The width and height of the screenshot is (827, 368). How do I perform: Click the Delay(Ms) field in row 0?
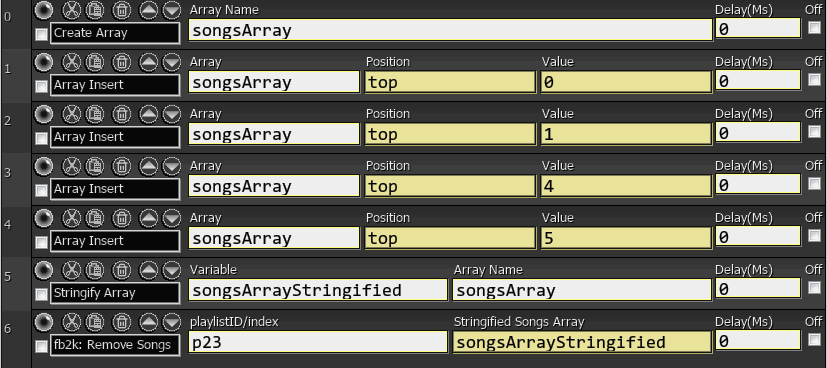[758, 28]
